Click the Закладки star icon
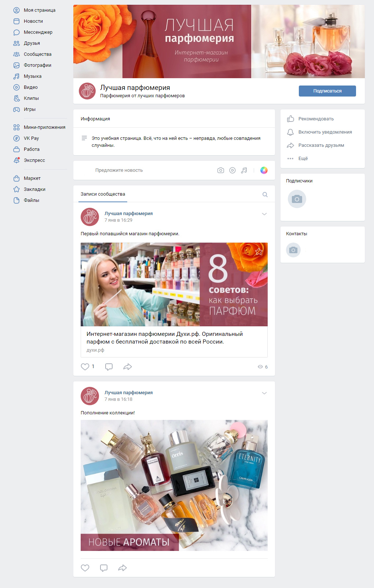The width and height of the screenshot is (374, 588). coord(16,189)
